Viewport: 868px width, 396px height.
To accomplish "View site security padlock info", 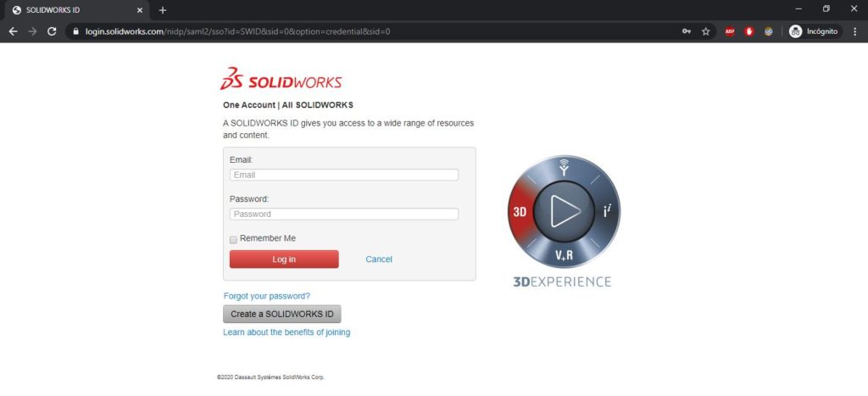I will (75, 31).
